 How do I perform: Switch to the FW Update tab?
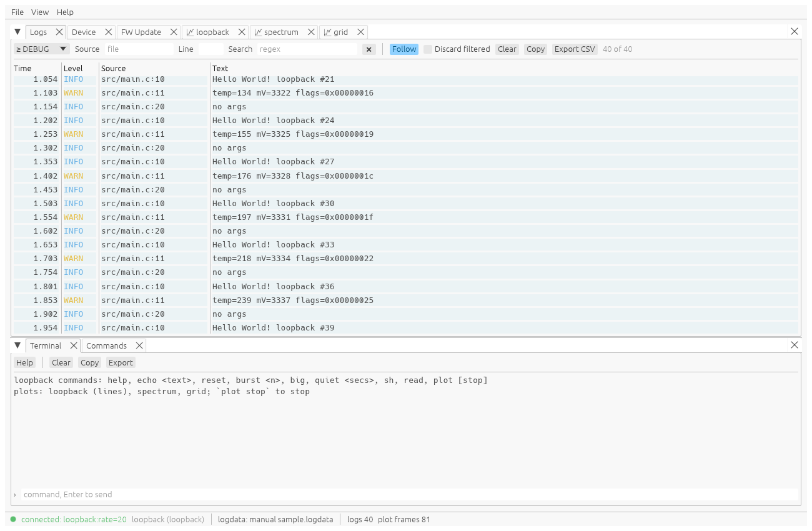click(141, 32)
